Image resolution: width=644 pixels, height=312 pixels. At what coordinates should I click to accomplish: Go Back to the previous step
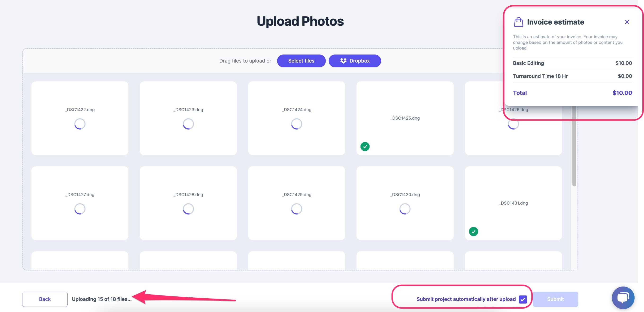pyautogui.click(x=45, y=299)
